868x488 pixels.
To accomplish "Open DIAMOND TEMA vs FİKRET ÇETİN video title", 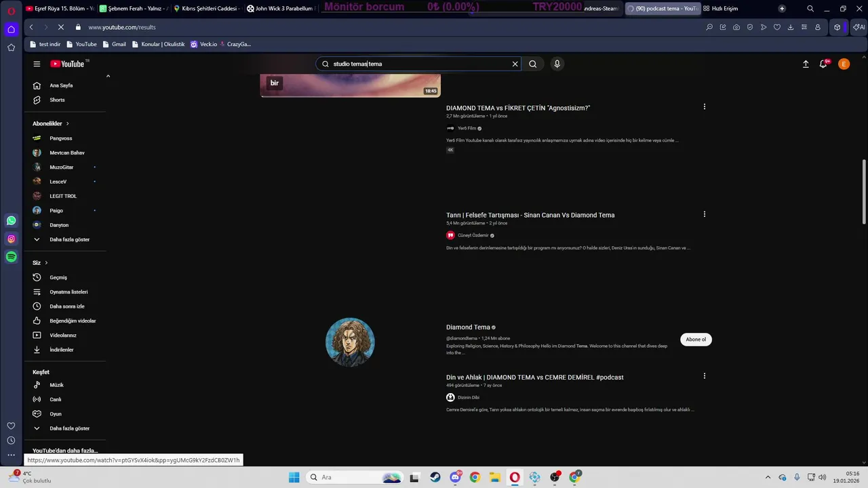I will (518, 108).
